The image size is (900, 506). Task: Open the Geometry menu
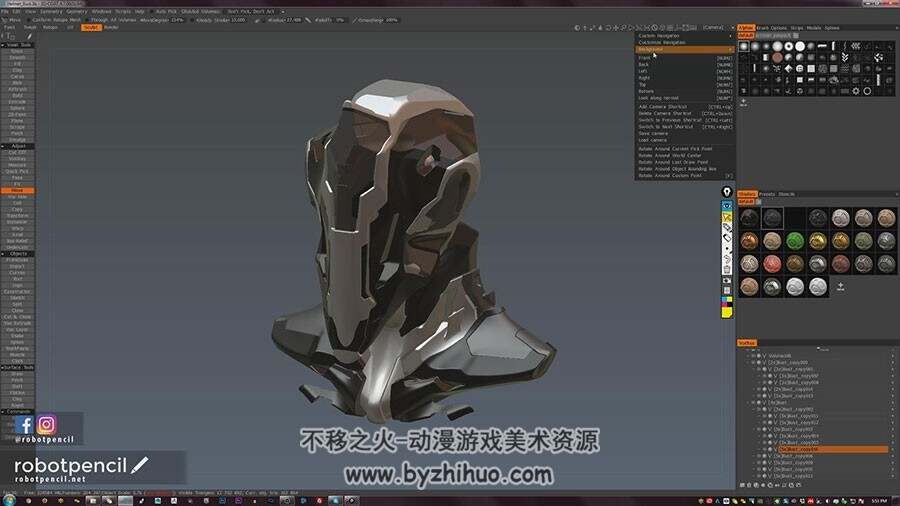pos(76,11)
